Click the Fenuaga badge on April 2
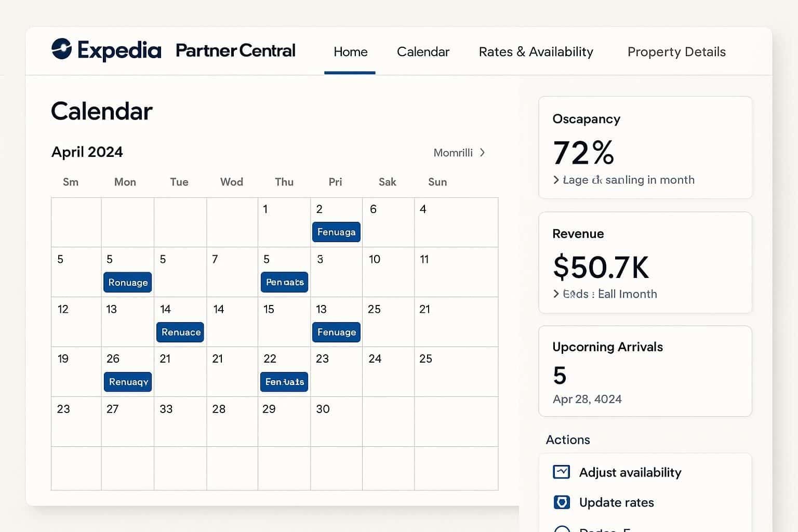The image size is (798, 532). [x=336, y=232]
